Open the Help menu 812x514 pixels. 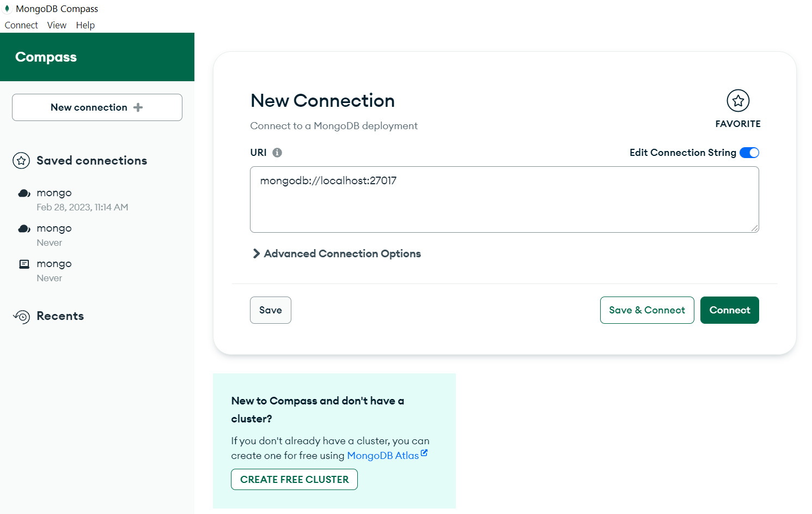coord(86,25)
